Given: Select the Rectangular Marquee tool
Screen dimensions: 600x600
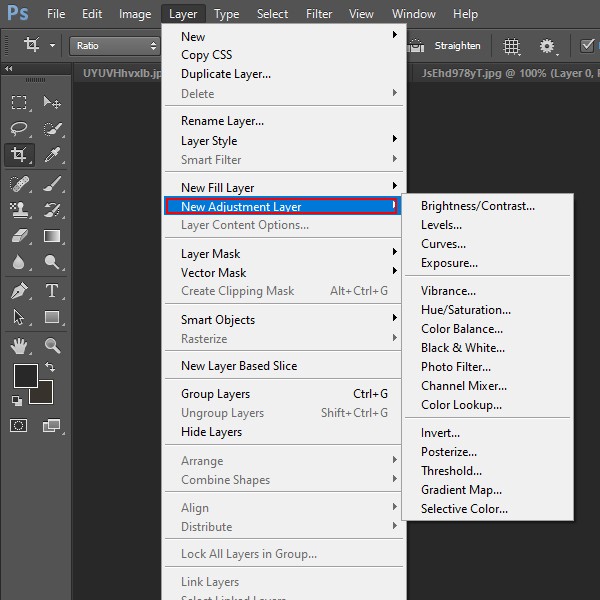Looking at the screenshot, I should (19, 103).
